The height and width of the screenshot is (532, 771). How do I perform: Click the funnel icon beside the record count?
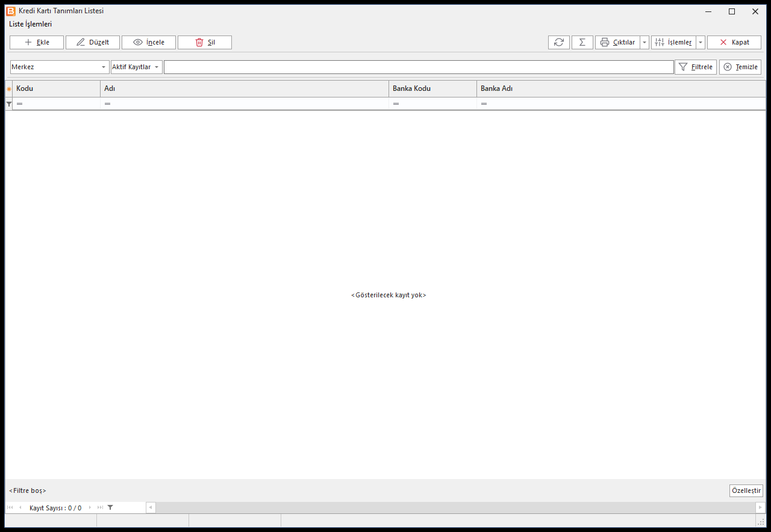pos(110,508)
